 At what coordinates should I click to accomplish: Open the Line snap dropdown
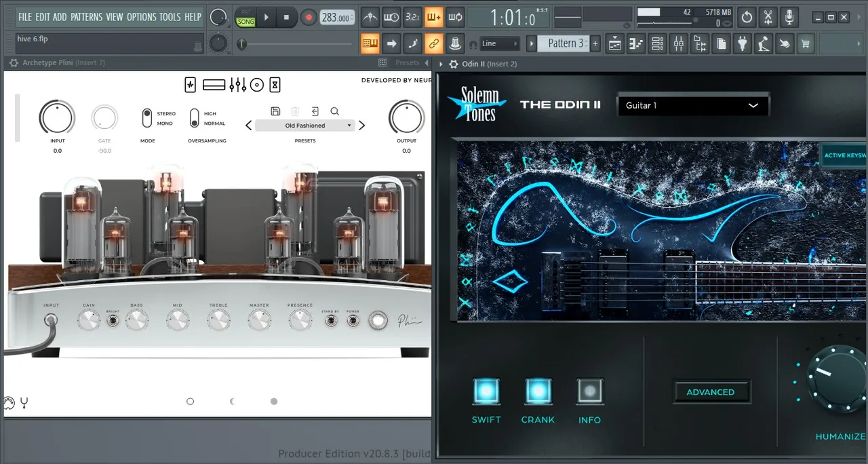tap(500, 43)
